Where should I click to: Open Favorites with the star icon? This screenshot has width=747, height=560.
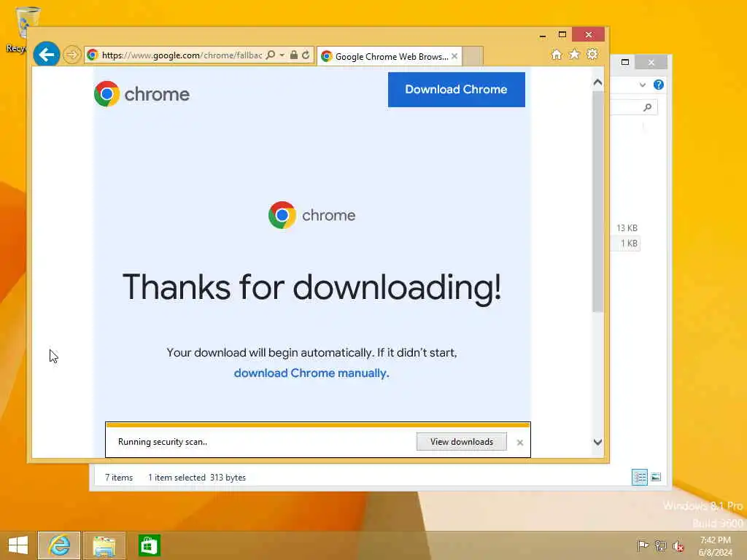pos(575,54)
